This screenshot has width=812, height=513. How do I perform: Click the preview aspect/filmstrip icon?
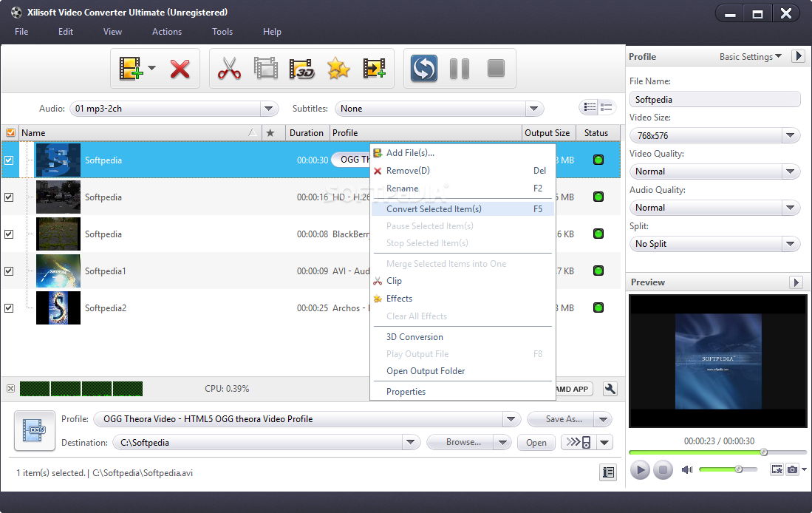pos(777,469)
